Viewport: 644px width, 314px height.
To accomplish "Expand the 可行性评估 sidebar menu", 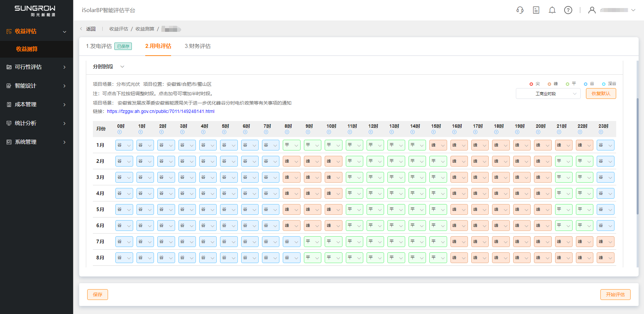I will coord(36,67).
